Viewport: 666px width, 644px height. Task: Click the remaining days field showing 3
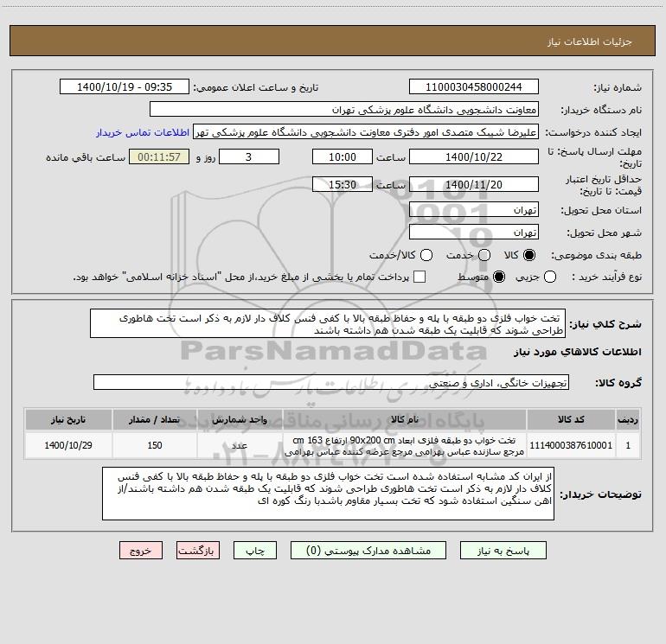click(x=249, y=156)
